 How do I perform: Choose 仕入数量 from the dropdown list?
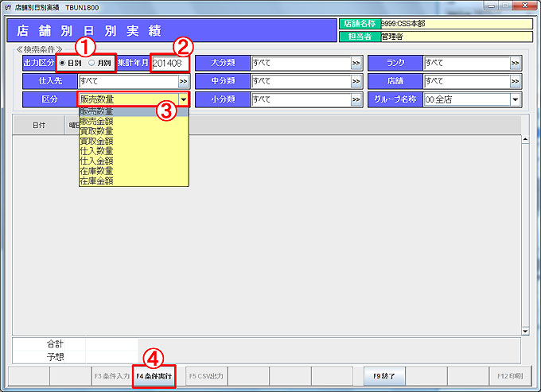pos(134,151)
